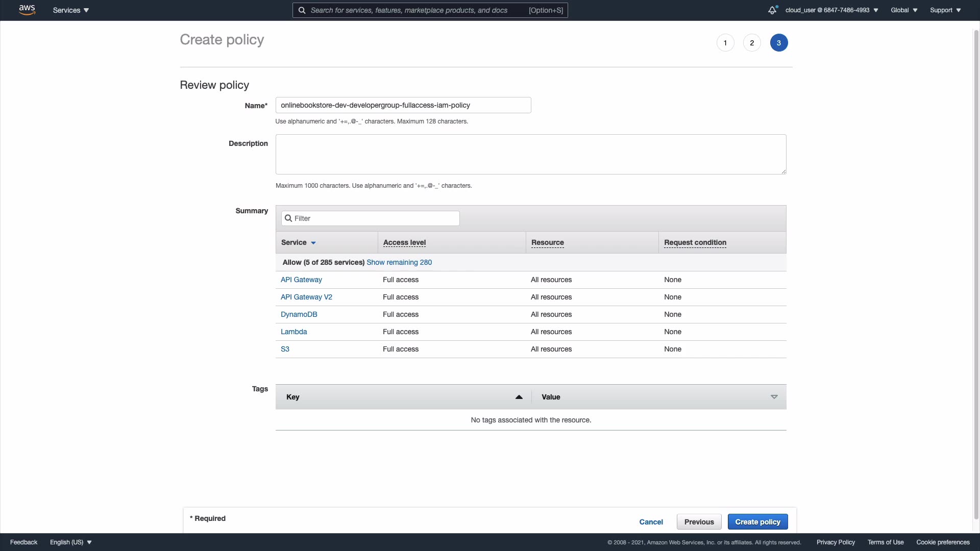Viewport: 980px width, 551px height.
Task: Go to step 1 circle
Action: [725, 43]
